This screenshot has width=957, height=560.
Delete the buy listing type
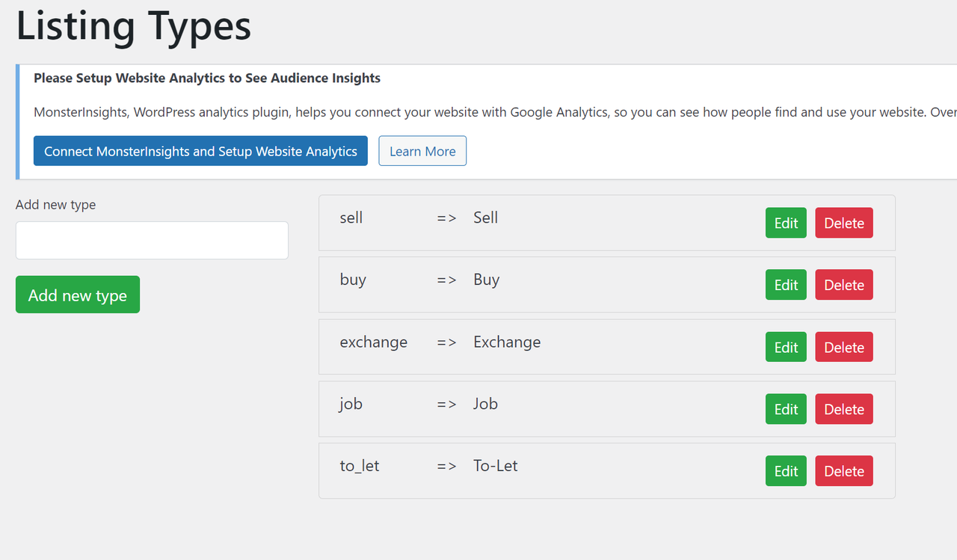pos(843,285)
